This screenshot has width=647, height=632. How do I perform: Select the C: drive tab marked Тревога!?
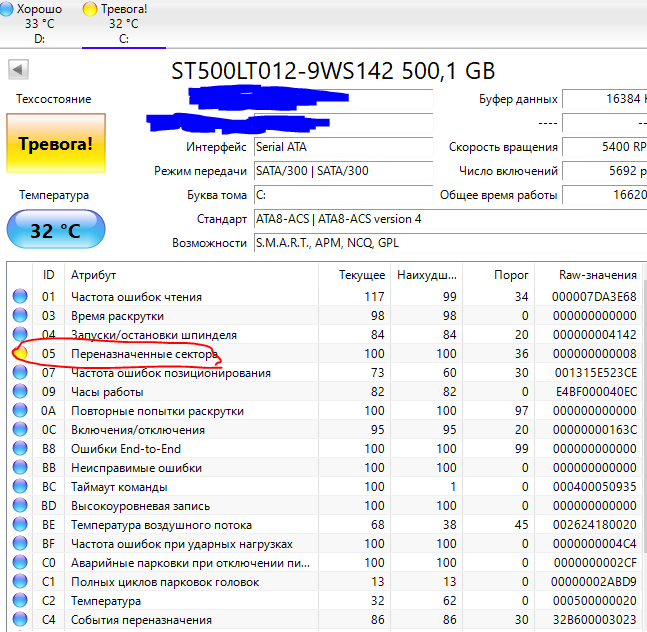[x=124, y=23]
